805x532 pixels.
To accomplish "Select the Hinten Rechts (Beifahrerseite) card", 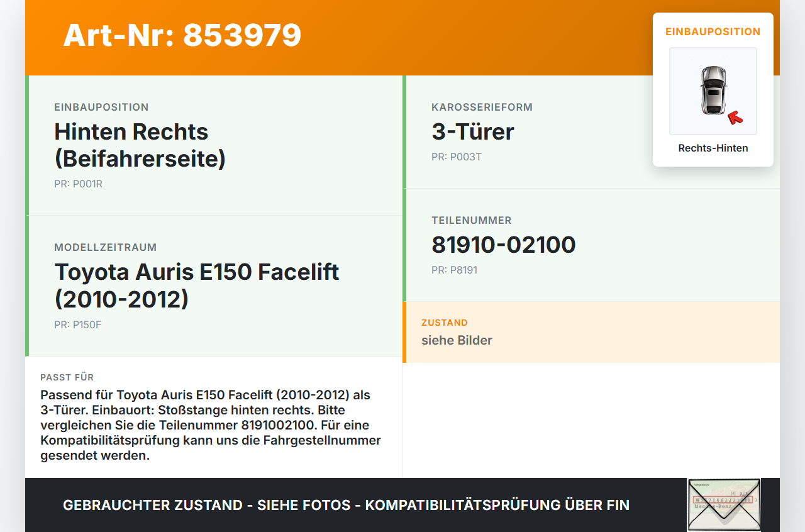I will pyautogui.click(x=214, y=145).
